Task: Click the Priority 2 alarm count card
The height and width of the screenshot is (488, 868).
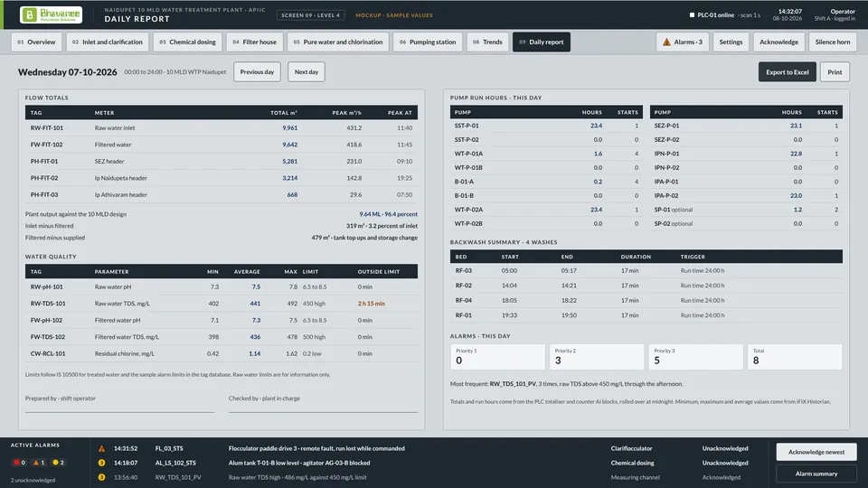Action: pos(597,357)
